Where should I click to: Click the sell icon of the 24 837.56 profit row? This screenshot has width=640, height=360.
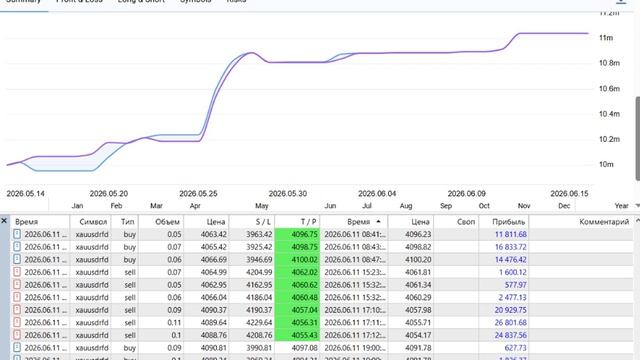[17, 335]
